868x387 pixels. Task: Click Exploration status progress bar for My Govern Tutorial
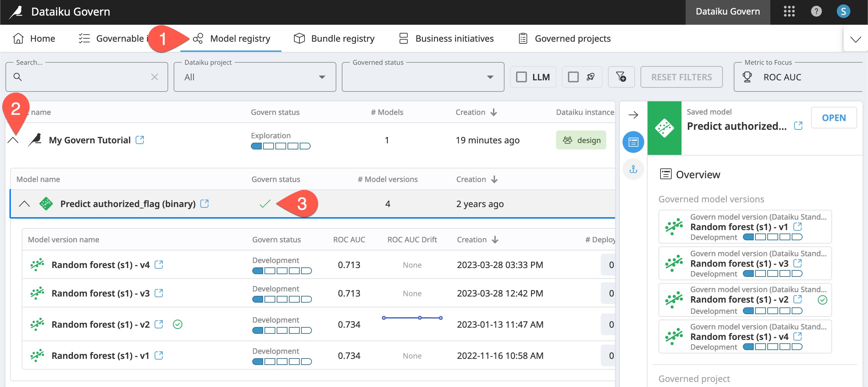coord(280,146)
